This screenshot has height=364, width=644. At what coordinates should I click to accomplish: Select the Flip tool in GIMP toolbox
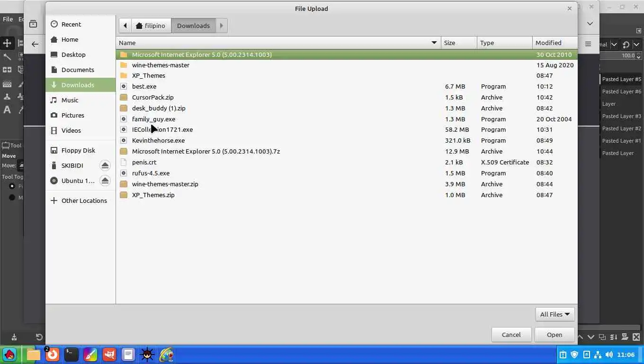click(7, 70)
